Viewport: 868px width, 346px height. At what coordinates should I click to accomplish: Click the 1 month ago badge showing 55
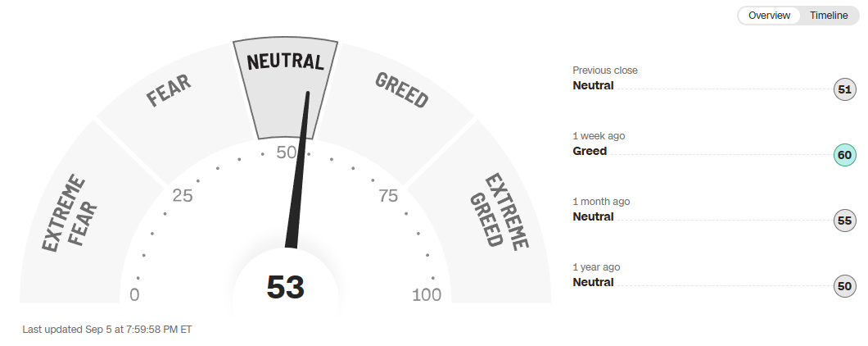pos(844,221)
